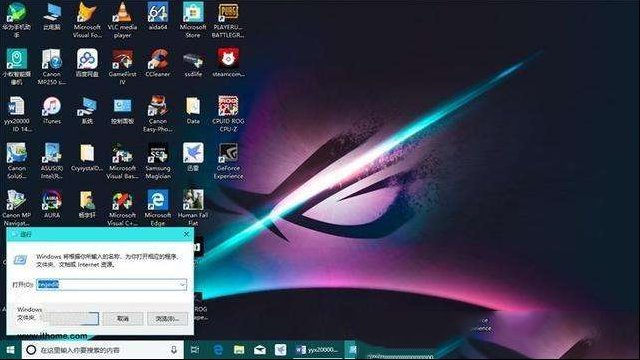The image size is (640, 360).
Task: Select the ASUS(R) Intel(R) desktop icon
Action: (x=52, y=161)
